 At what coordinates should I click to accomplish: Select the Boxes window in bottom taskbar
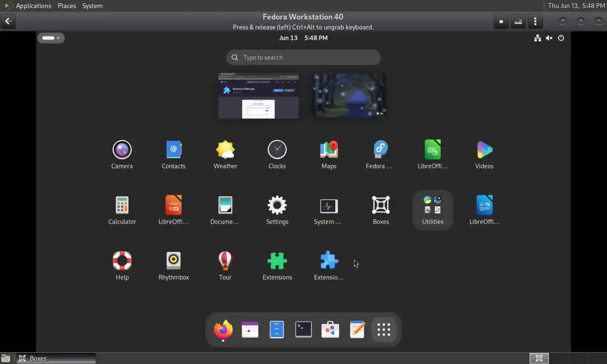(x=56, y=358)
